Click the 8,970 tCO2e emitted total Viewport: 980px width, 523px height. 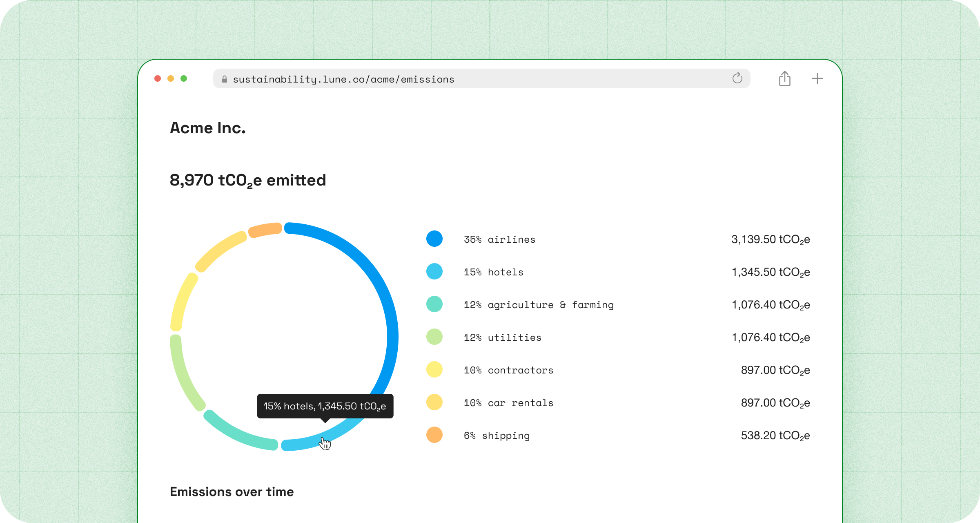tap(247, 180)
